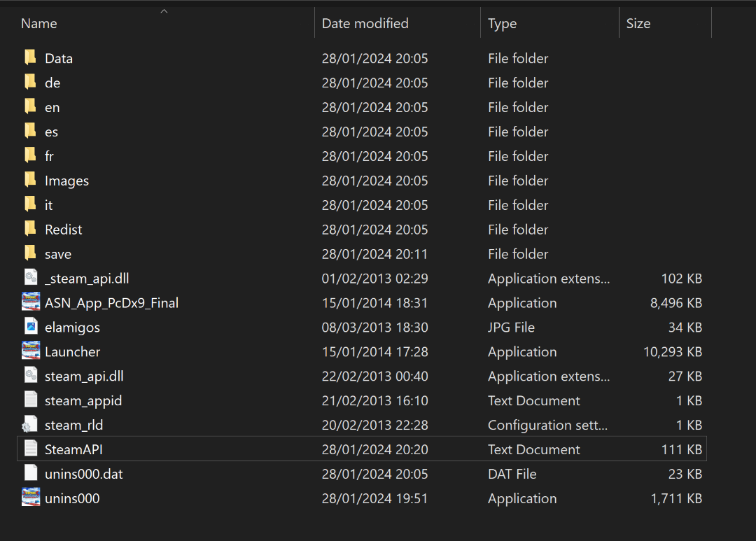Image resolution: width=756 pixels, height=541 pixels.
Task: Select the _steam_api.dll file icon
Action: [x=30, y=278]
